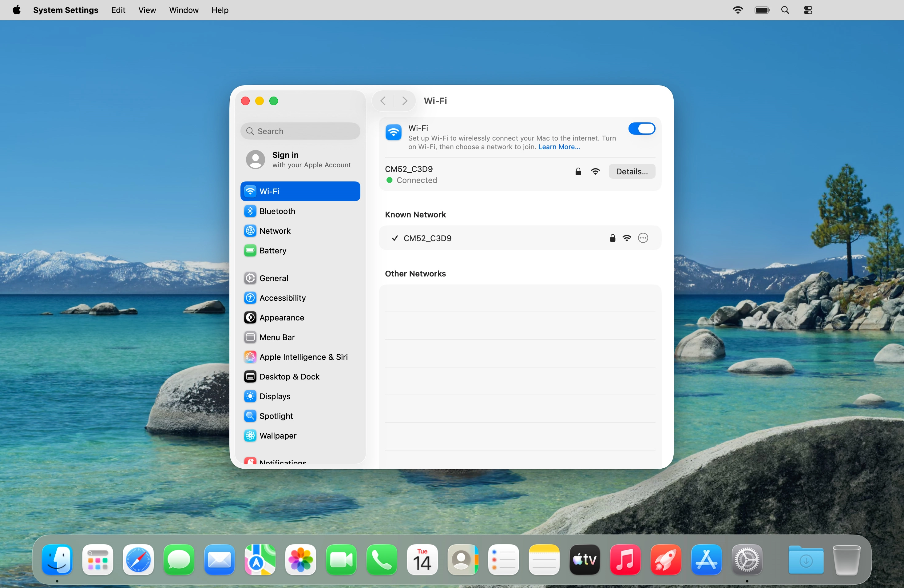Open Accessibility settings

point(282,298)
